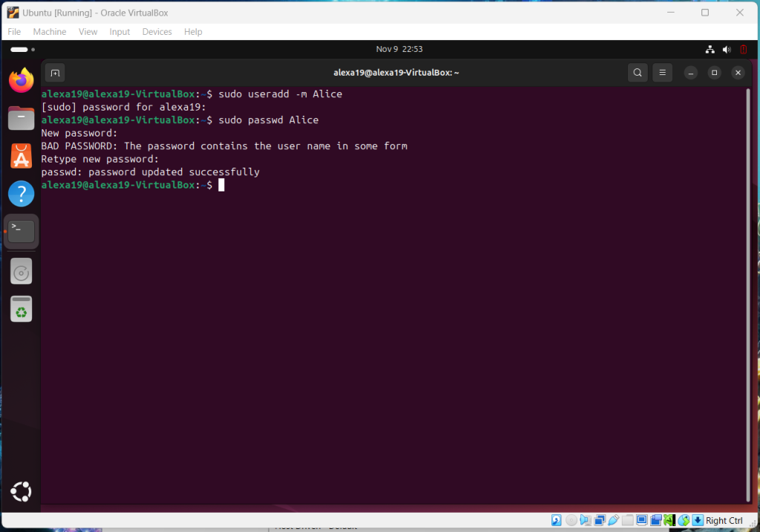Open the VirtualBox Machine menu
The width and height of the screenshot is (760, 532).
click(x=50, y=32)
